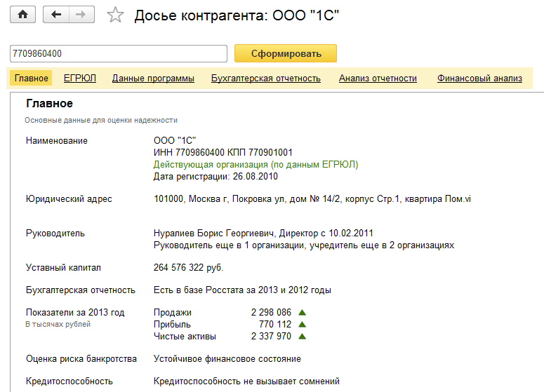Open the ЕГРЮЛ tab

click(80, 78)
